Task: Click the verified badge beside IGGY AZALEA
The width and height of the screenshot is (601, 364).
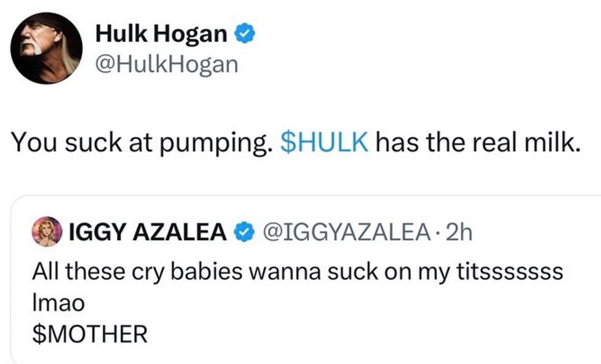Action: pyautogui.click(x=244, y=232)
